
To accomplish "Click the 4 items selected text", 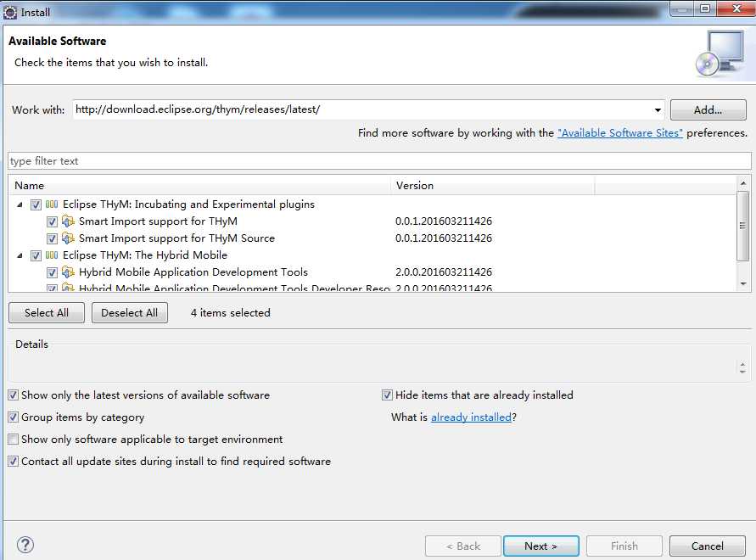I will click(231, 313).
